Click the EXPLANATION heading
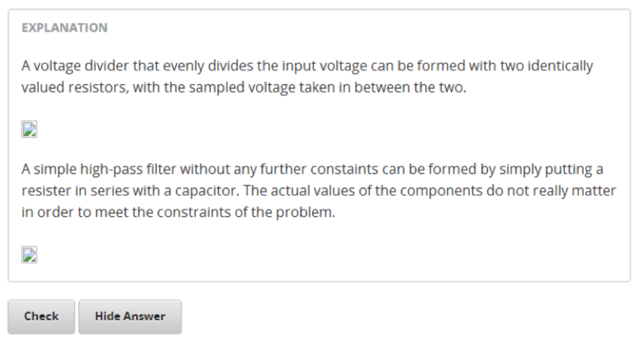 64,28
